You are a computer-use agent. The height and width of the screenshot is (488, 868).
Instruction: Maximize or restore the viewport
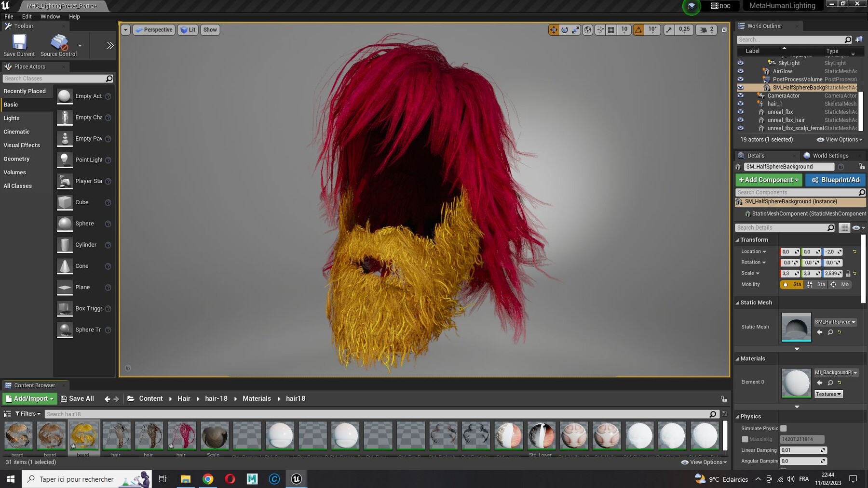pyautogui.click(x=724, y=30)
